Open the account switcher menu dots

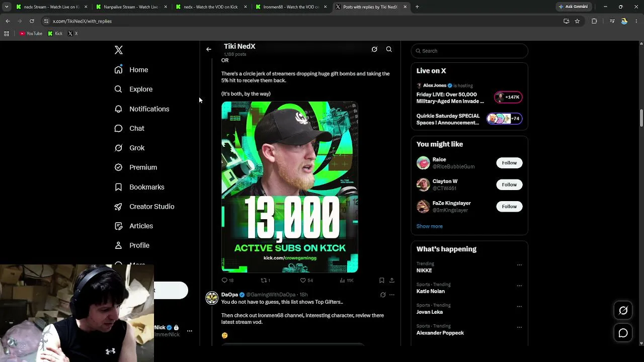point(190,331)
